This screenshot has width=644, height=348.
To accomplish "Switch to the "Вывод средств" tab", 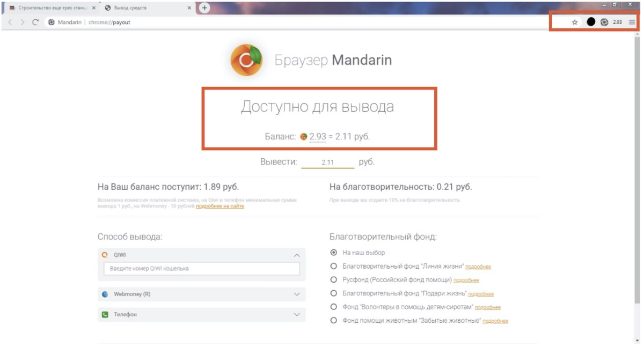I will (148, 8).
